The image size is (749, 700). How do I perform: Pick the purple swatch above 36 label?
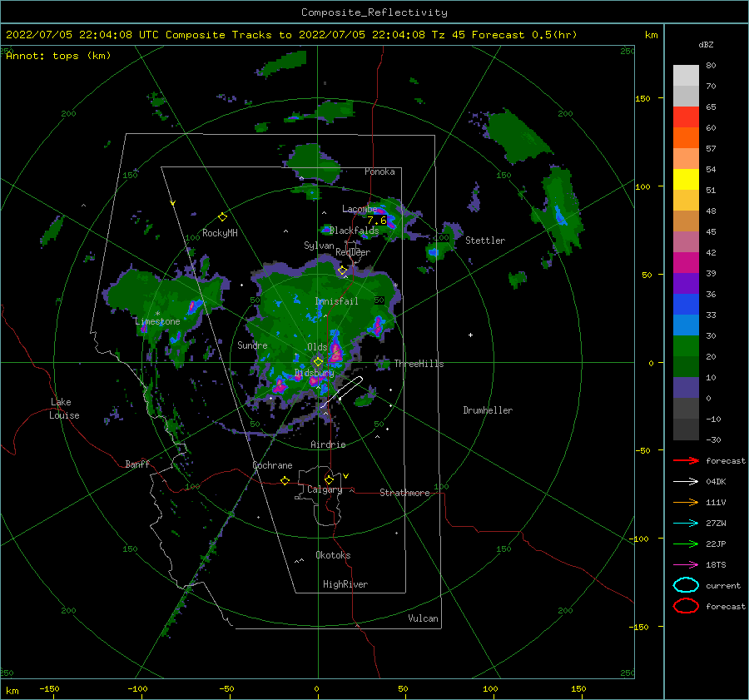[x=686, y=284]
